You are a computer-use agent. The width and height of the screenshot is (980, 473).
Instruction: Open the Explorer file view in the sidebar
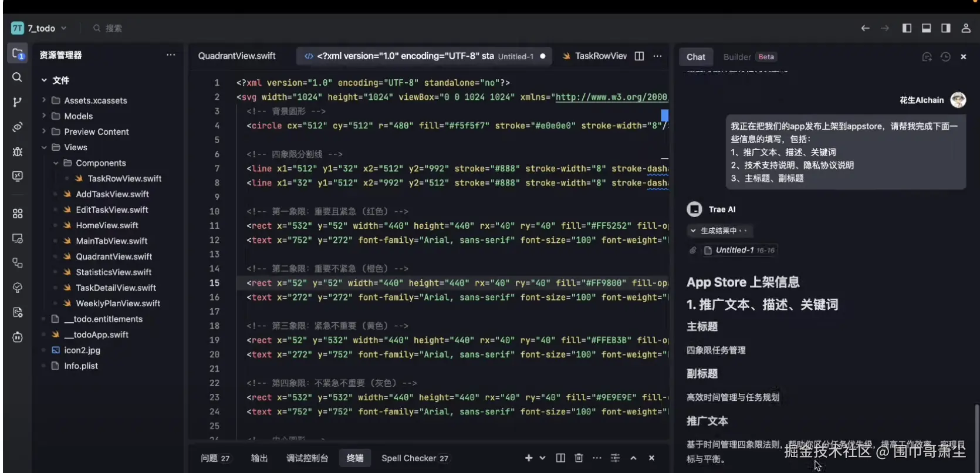coord(18,54)
